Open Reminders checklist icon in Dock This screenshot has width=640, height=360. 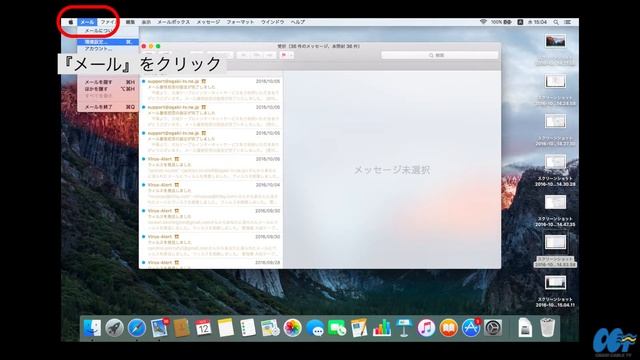[x=247, y=328]
